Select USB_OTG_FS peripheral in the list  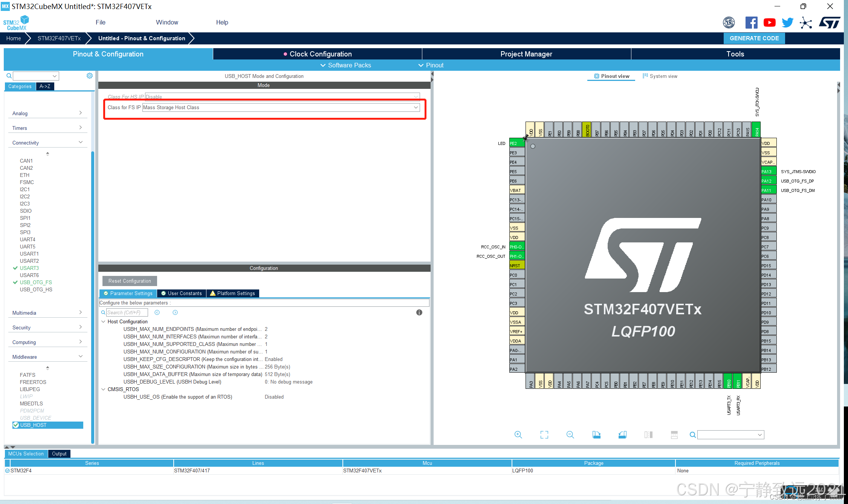tap(36, 282)
